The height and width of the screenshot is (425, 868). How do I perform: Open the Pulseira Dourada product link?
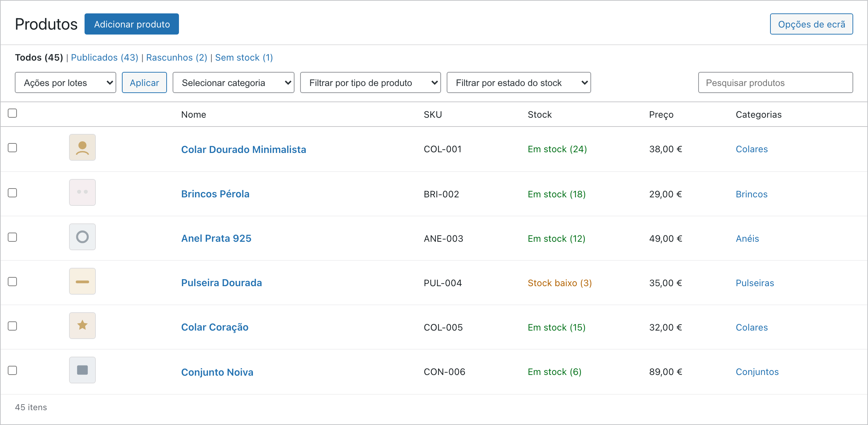point(222,283)
